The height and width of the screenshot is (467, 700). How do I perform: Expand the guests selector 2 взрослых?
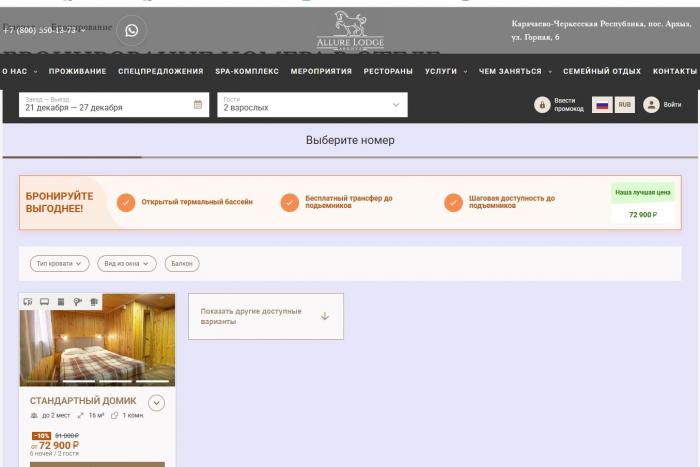pos(312,104)
